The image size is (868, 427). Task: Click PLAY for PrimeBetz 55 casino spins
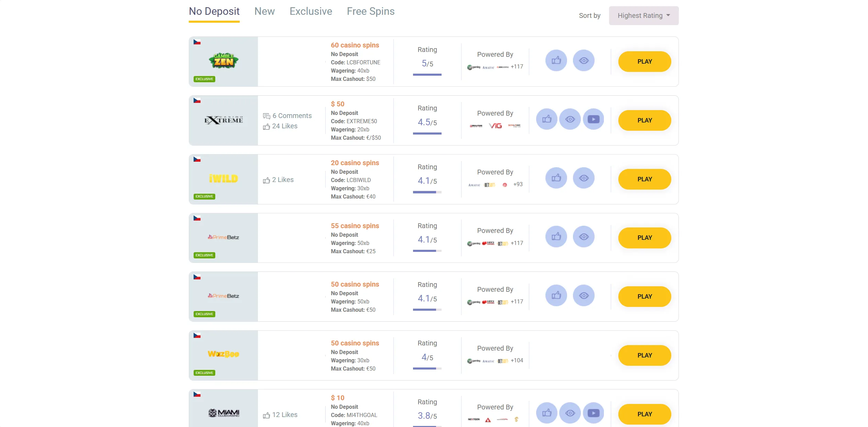[x=644, y=238]
